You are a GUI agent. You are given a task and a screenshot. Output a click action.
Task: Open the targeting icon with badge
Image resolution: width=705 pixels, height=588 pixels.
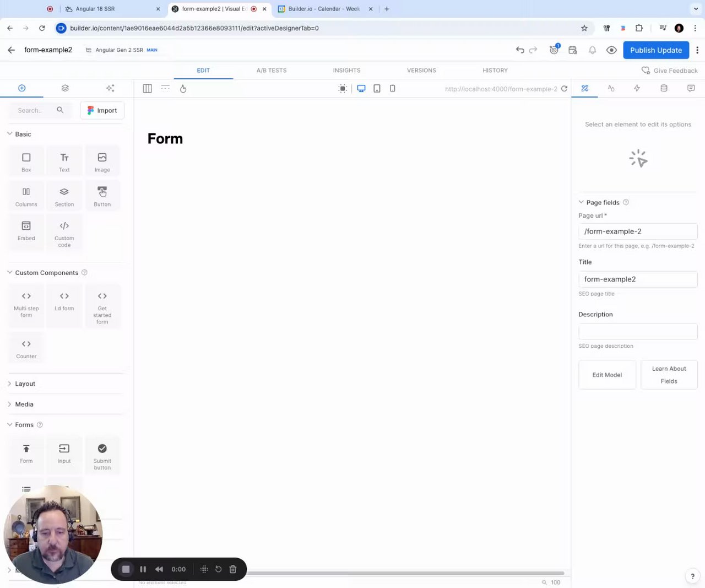pos(554,50)
